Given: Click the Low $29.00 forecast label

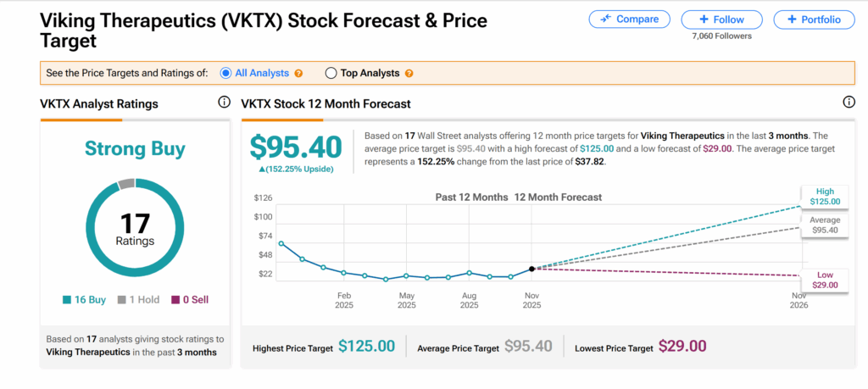Looking at the screenshot, I should click(824, 280).
